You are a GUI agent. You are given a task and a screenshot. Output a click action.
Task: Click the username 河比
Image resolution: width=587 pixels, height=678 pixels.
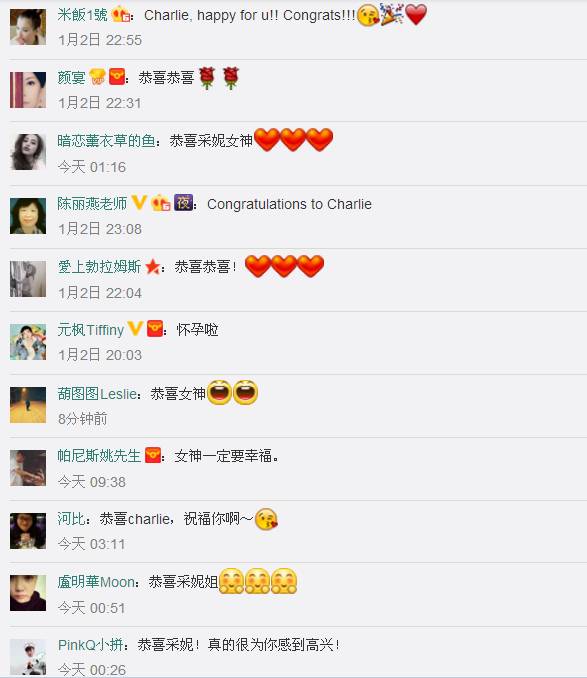click(x=71, y=518)
